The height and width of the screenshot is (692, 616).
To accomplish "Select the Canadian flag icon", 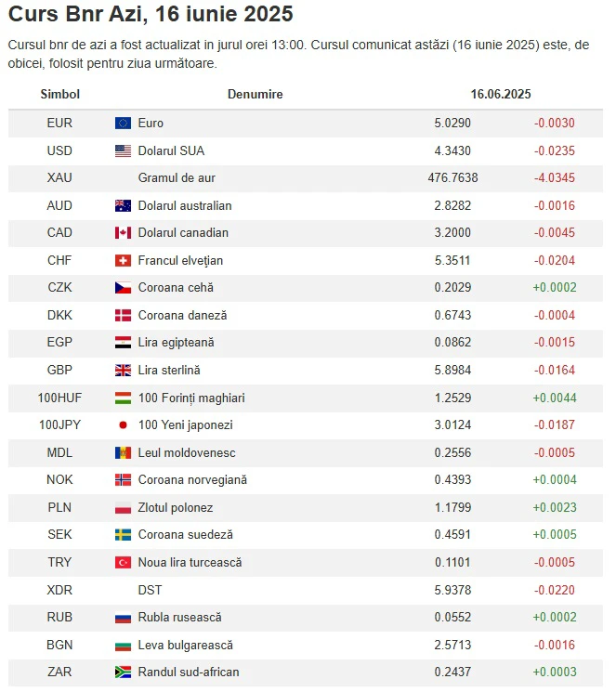I will [123, 232].
